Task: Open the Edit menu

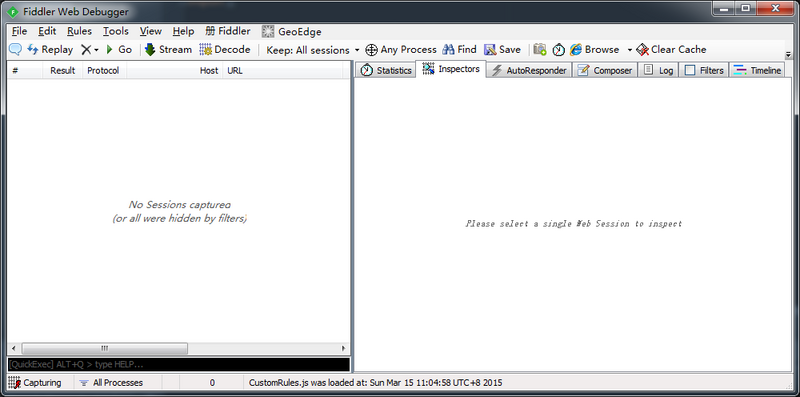Action: click(x=47, y=31)
